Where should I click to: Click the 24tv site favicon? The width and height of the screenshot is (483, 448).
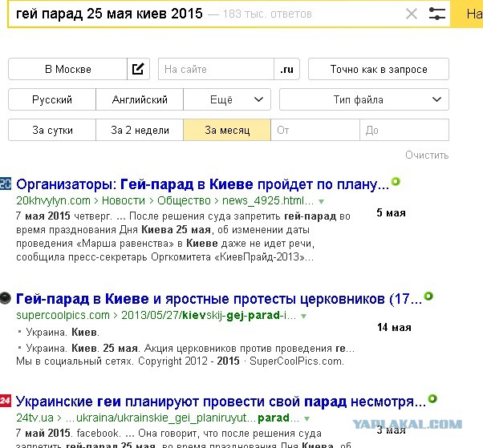[6, 401]
